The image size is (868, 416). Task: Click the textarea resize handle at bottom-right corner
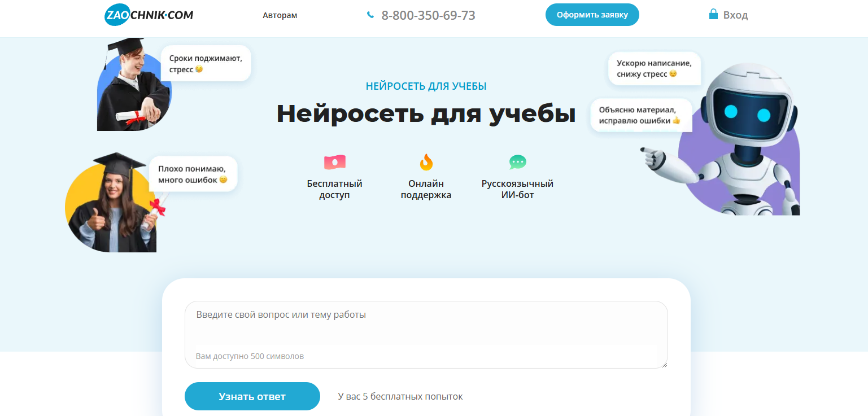[664, 366]
